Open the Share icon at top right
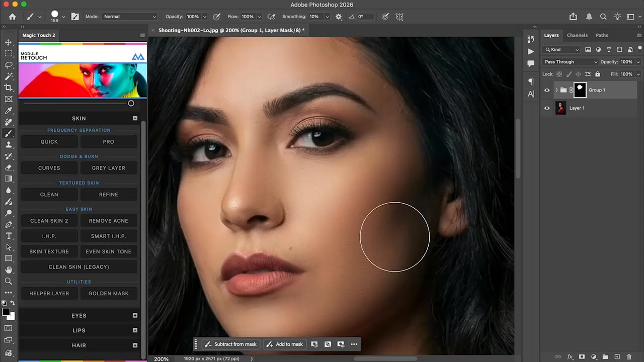The image size is (644, 362). [x=573, y=17]
